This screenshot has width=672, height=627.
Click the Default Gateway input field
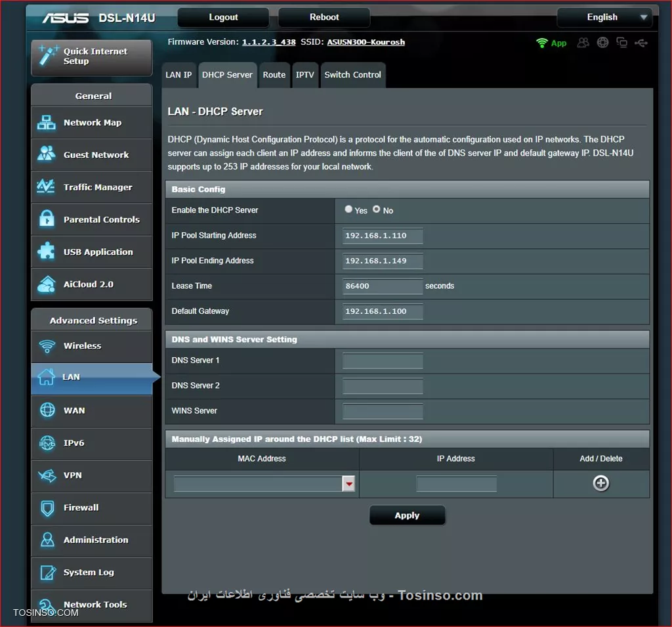[383, 311]
